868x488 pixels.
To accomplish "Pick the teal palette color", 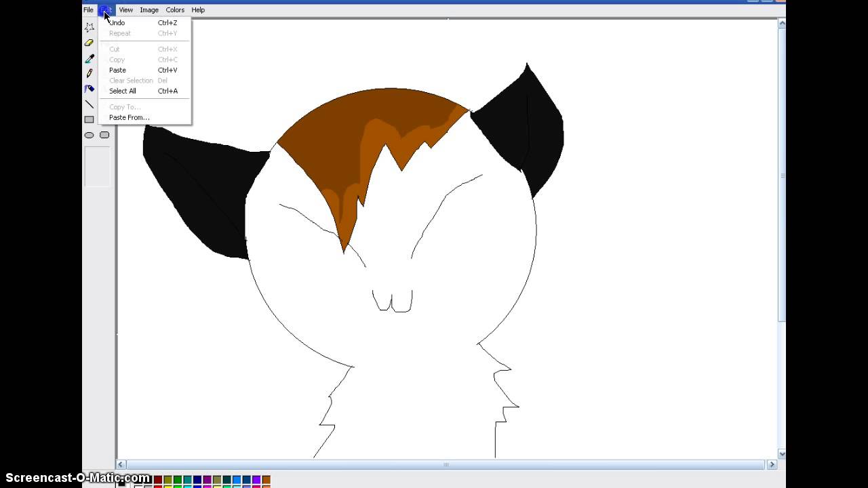I will [x=187, y=480].
